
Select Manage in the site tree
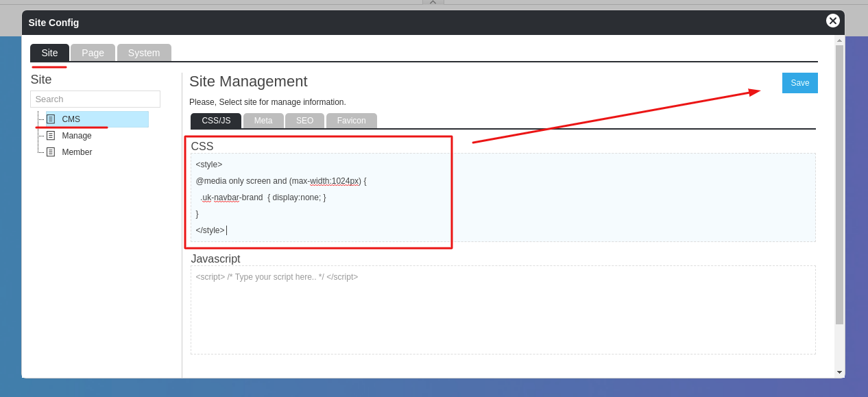[77, 136]
